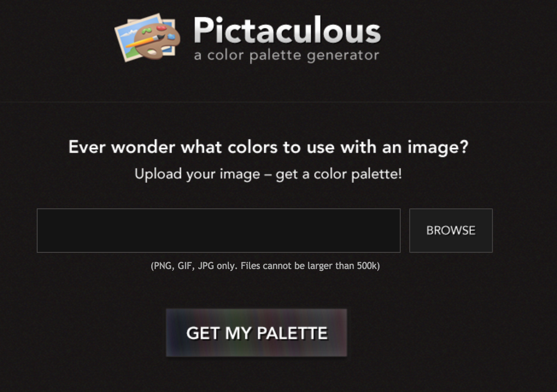Click the divider line below the header
This screenshot has width=557, height=392.
pyautogui.click(x=278, y=102)
